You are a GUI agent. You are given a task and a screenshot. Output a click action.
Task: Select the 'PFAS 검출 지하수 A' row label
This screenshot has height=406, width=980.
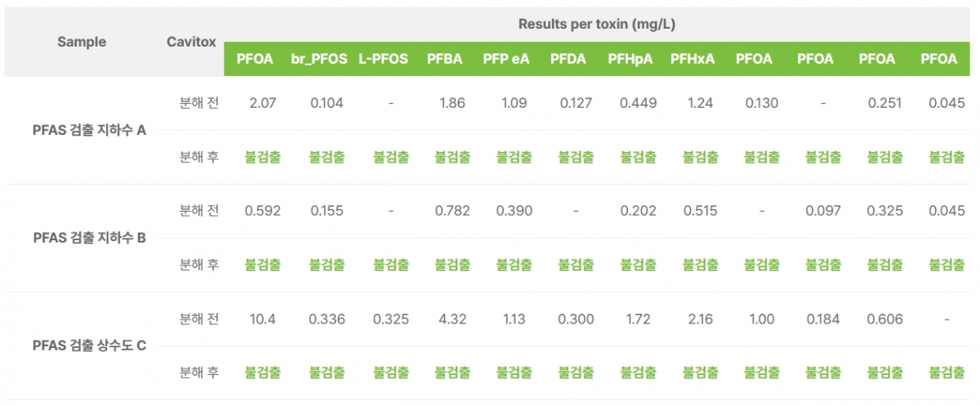(90, 130)
